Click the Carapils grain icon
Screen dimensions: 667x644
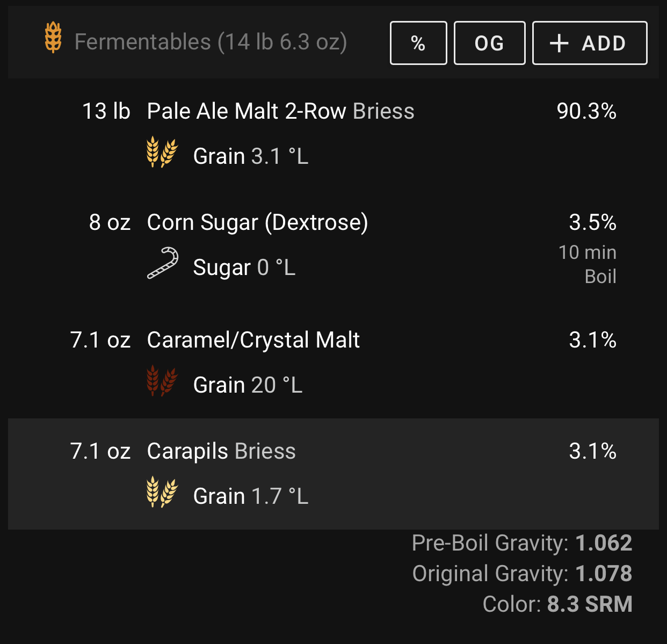(x=162, y=491)
